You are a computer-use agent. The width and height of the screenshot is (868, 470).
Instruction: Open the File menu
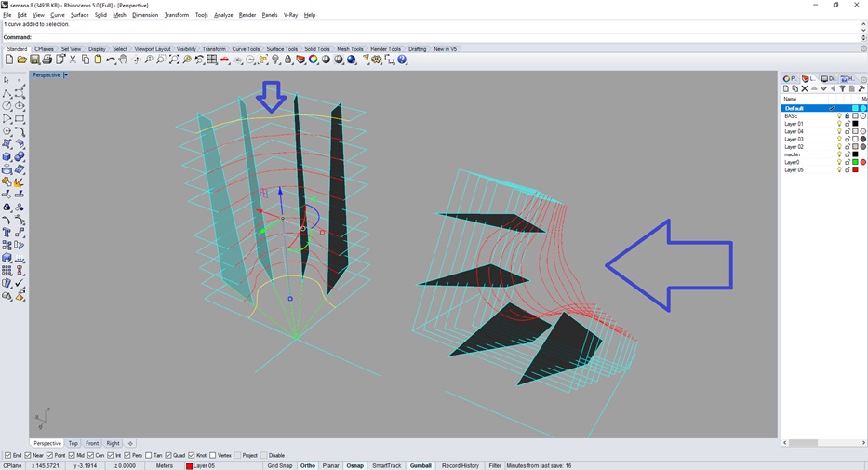pyautogui.click(x=7, y=15)
